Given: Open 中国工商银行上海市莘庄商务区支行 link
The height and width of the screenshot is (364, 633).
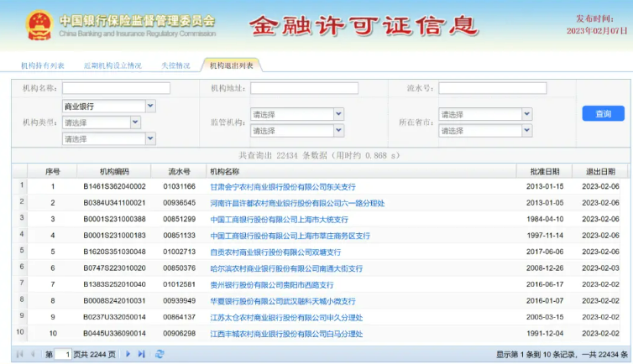Looking at the screenshot, I should click(x=290, y=236).
